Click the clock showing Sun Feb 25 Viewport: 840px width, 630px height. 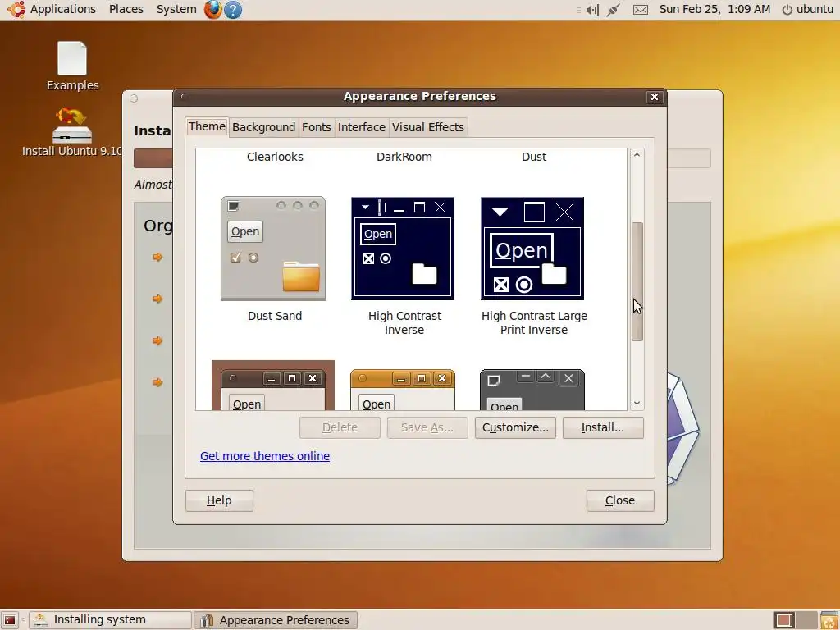(x=714, y=9)
